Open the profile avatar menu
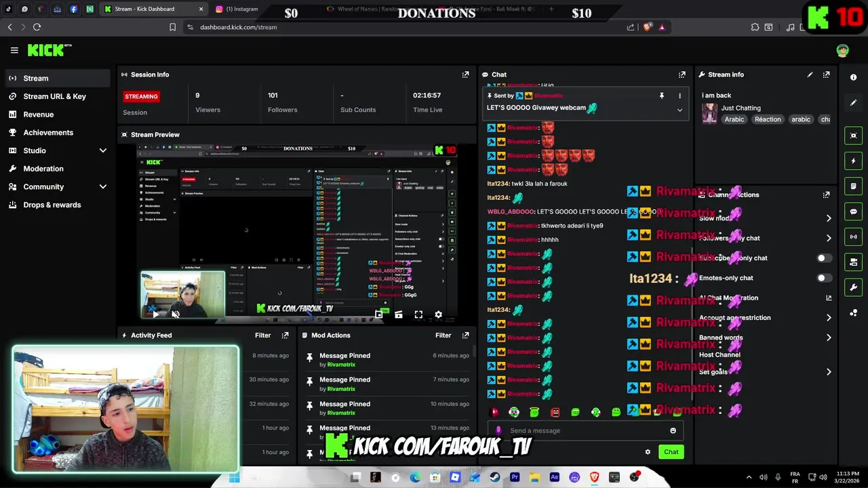The width and height of the screenshot is (868, 488). point(842,51)
